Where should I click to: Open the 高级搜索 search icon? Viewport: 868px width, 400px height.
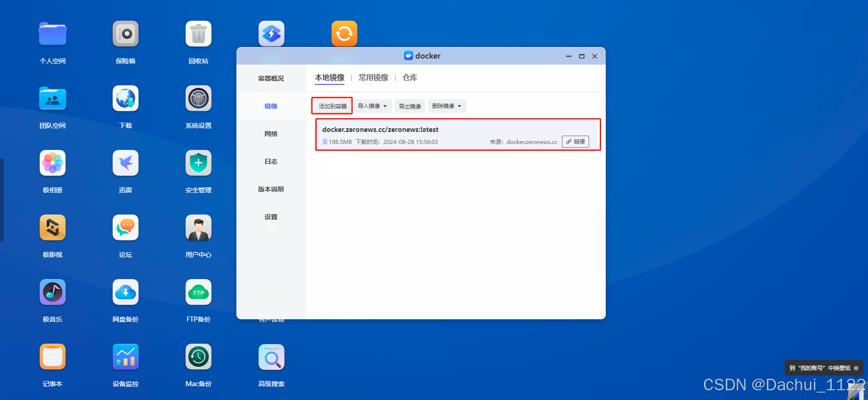[x=271, y=357]
